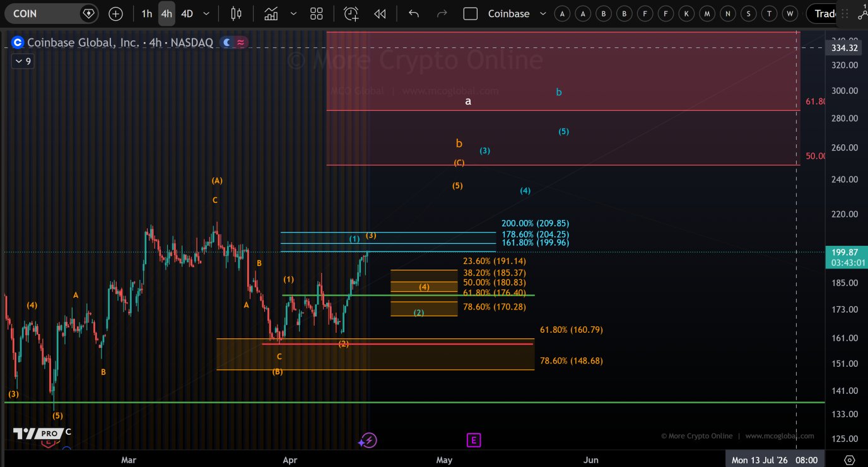Click the Trade button
Image resolution: width=868 pixels, height=467 pixels.
coord(826,13)
